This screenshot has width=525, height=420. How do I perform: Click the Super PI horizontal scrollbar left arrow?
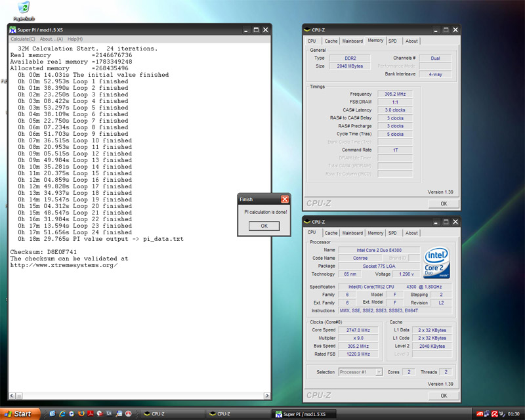(x=12, y=396)
